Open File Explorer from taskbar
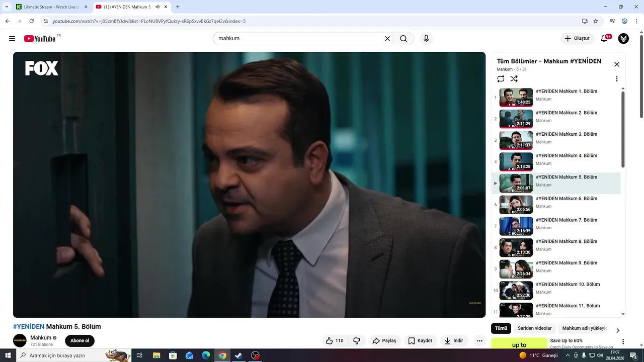 click(156, 355)
